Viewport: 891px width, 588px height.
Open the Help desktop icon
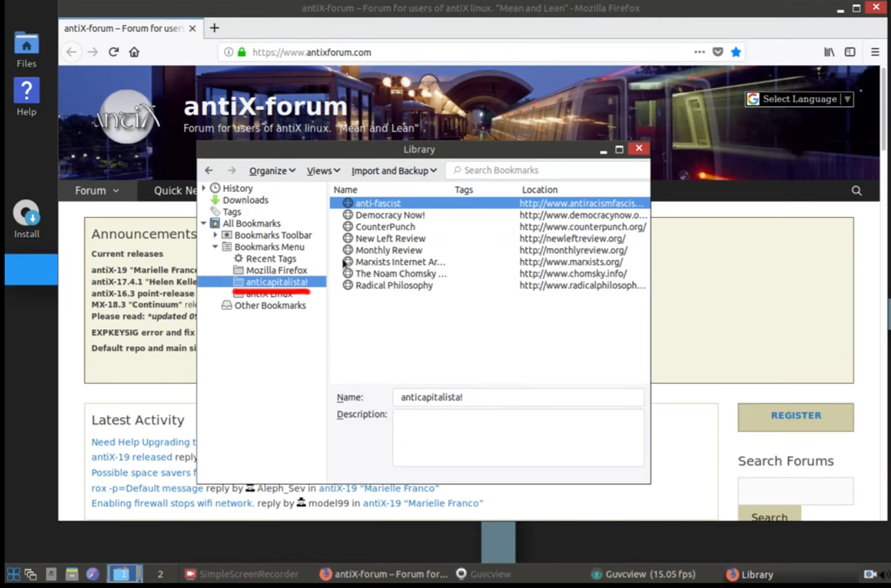pyautogui.click(x=27, y=98)
